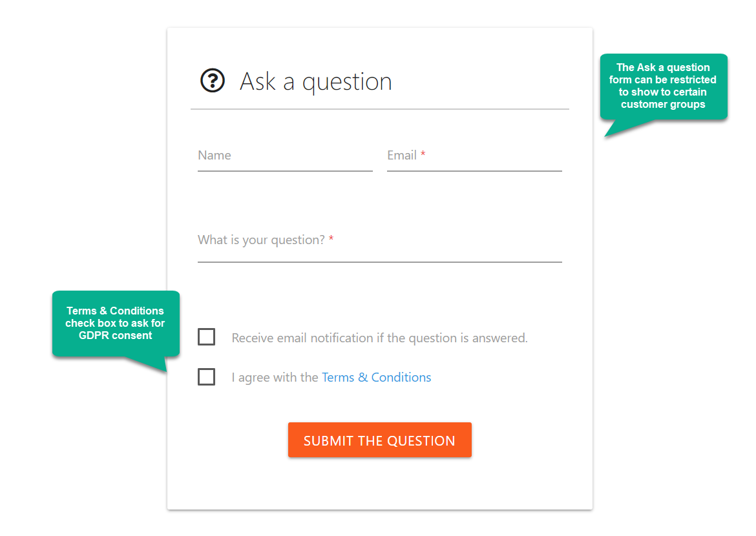Click the question mark circle icon

(213, 81)
